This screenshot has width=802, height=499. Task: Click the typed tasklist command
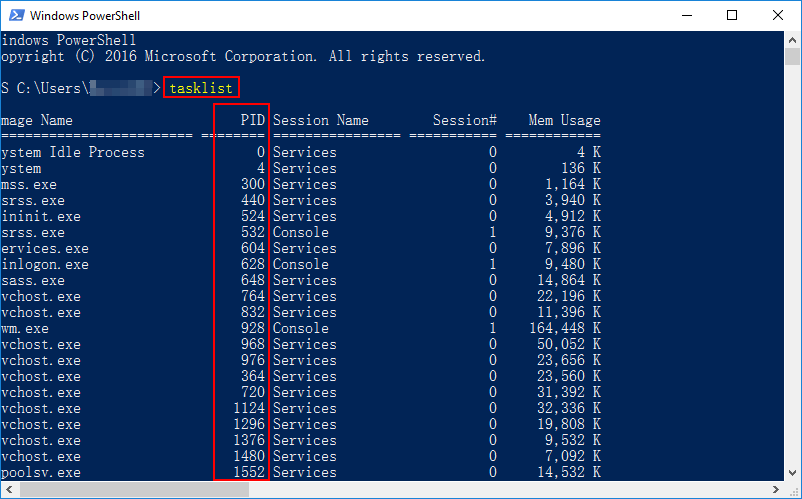tap(201, 88)
